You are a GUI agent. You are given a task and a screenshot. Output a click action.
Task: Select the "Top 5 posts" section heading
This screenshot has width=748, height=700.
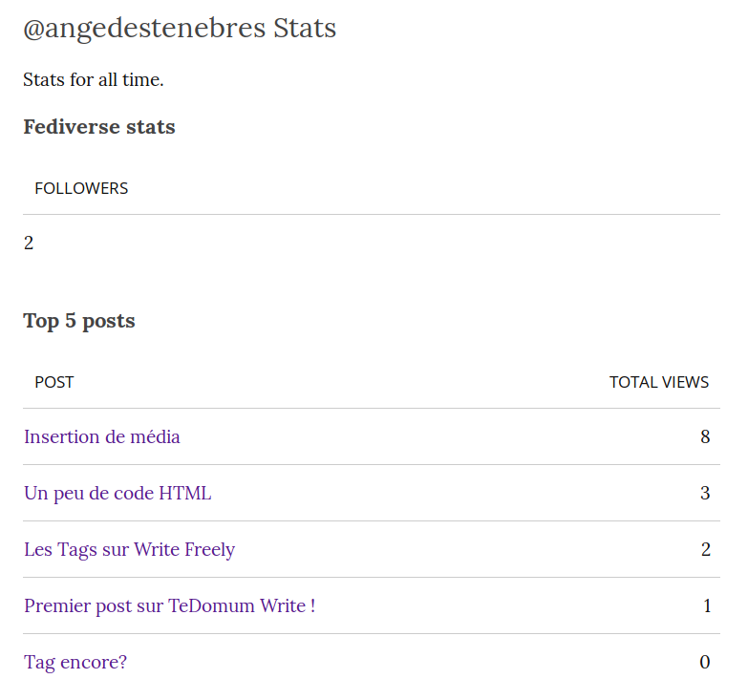tap(79, 321)
